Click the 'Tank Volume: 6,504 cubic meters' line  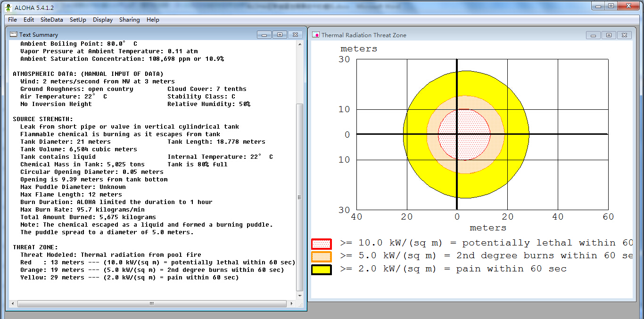[79, 149]
